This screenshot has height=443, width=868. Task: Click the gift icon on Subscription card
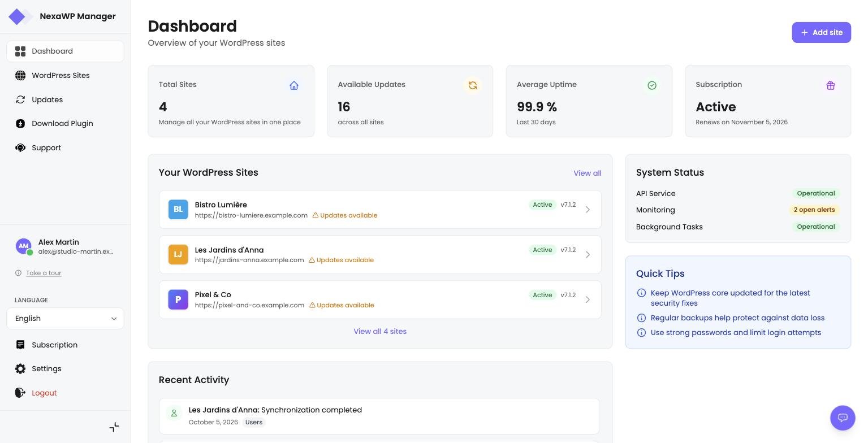point(831,85)
